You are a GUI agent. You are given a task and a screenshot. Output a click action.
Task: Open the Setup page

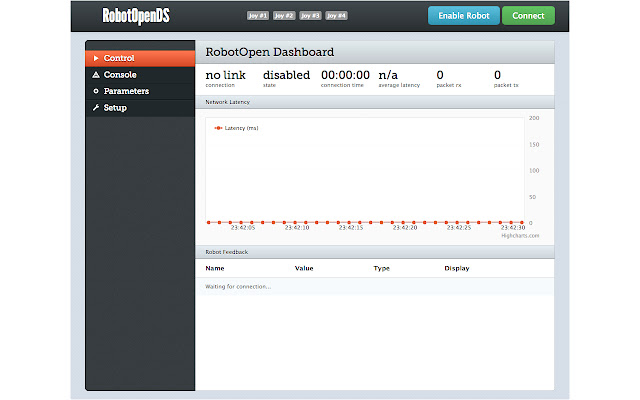pos(115,108)
